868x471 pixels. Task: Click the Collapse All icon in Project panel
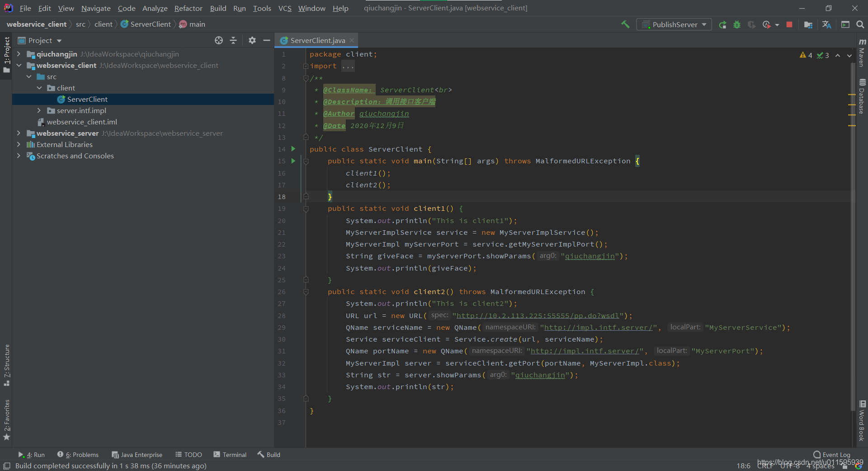(233, 40)
